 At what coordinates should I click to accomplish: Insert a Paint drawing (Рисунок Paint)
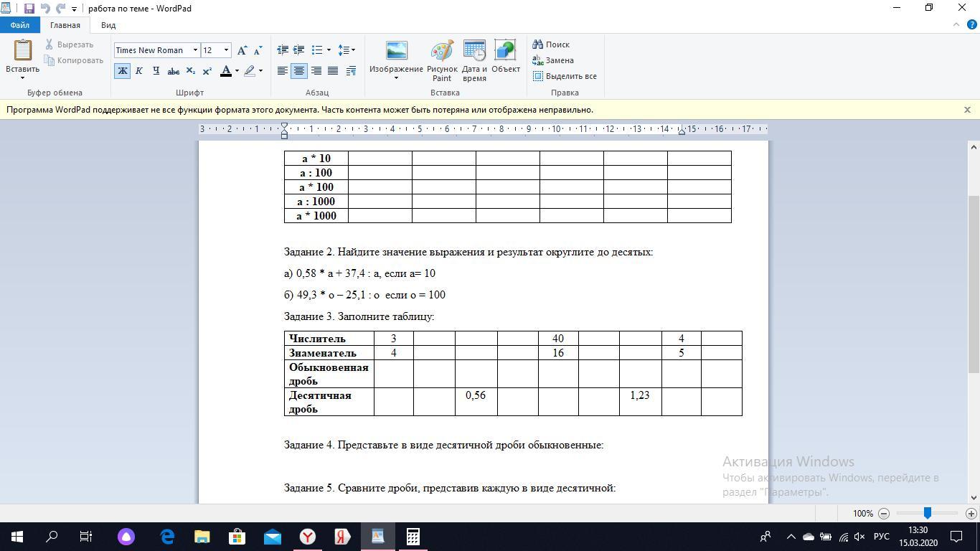[x=442, y=60]
